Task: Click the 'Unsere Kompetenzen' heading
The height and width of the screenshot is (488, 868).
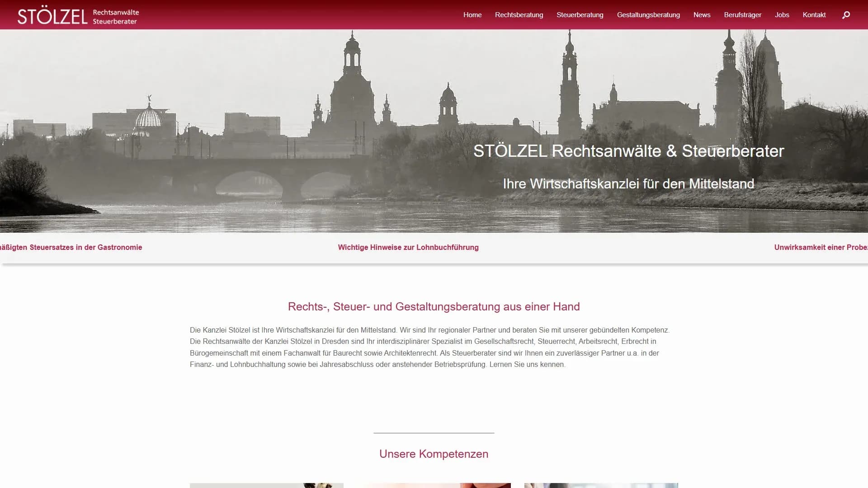Action: point(434,454)
